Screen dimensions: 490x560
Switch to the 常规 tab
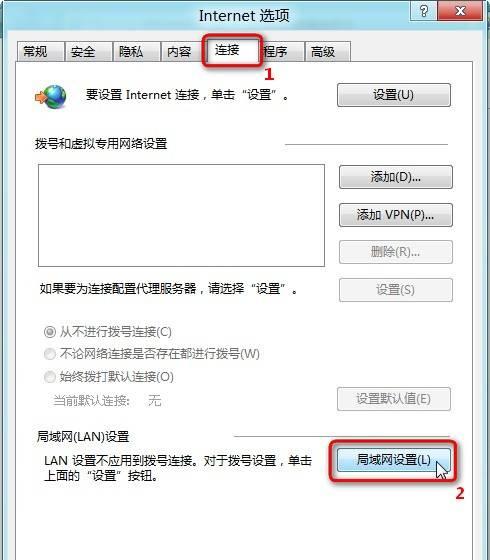click(x=40, y=52)
